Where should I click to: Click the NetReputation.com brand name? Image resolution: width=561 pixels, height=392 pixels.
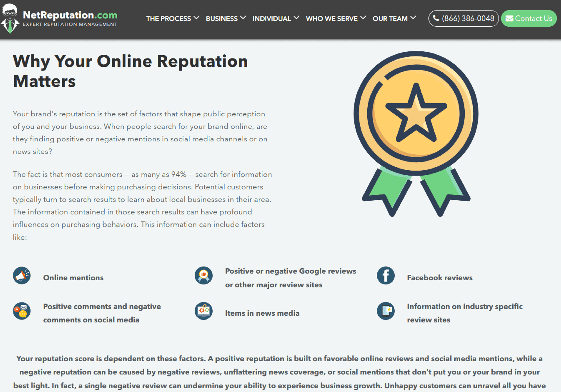(70, 15)
